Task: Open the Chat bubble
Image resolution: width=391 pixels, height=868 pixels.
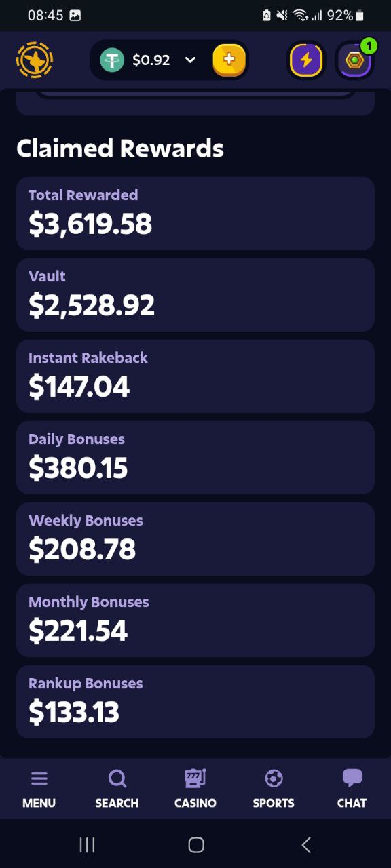Action: [x=352, y=789]
